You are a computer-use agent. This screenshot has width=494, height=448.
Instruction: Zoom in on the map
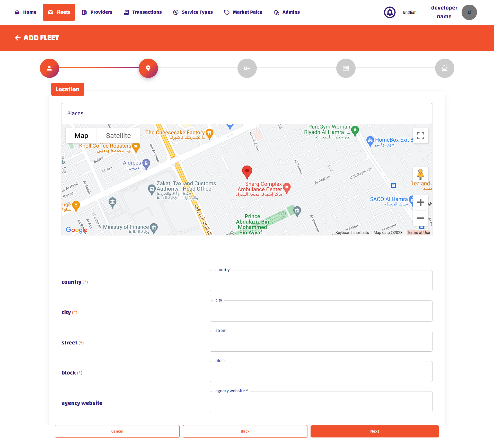coord(420,203)
